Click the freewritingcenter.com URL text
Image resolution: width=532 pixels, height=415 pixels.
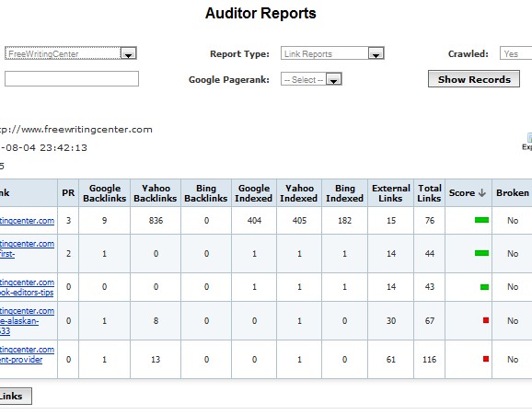tap(75, 129)
